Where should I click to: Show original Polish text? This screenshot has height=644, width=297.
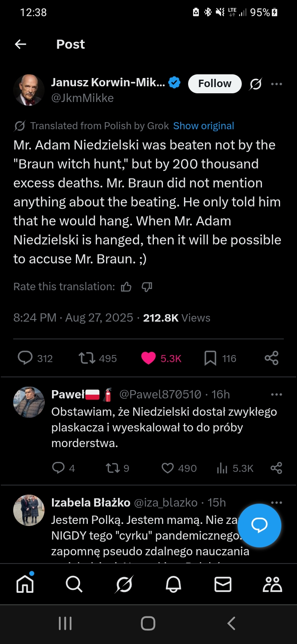[203, 126]
